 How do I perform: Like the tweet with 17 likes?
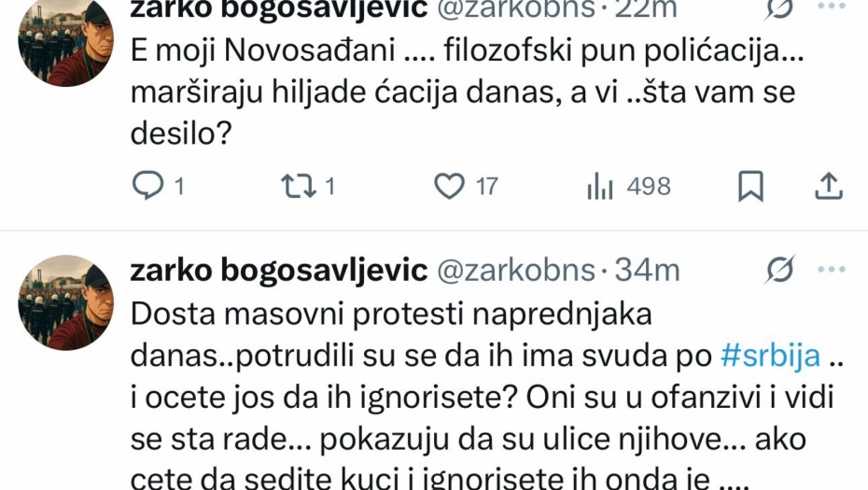(x=450, y=187)
